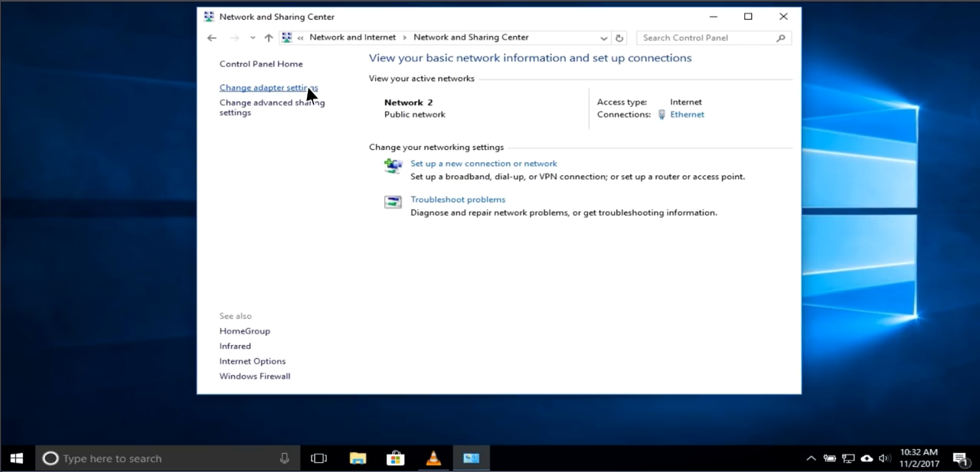Open HomeGroup under See also
This screenshot has width=980, height=472.
245,331
